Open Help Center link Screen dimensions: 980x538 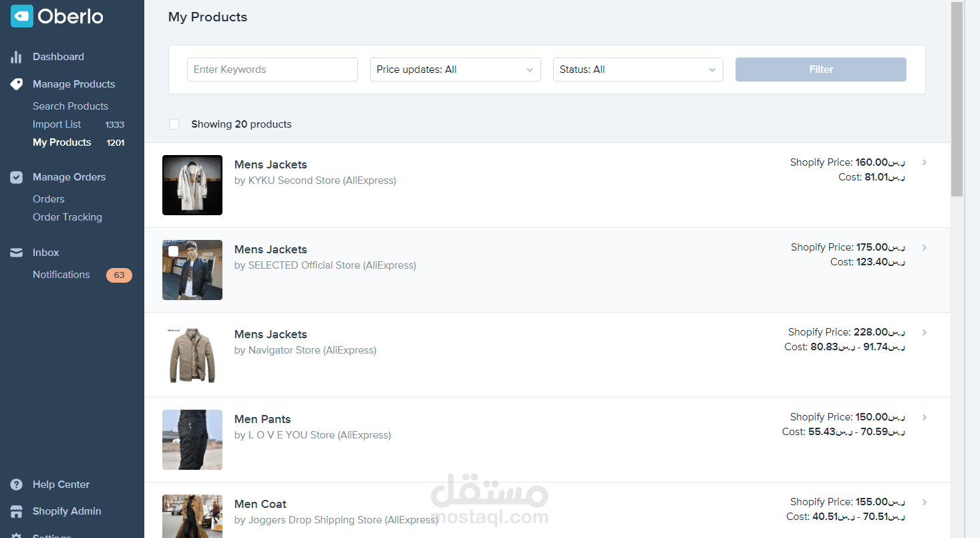(61, 485)
